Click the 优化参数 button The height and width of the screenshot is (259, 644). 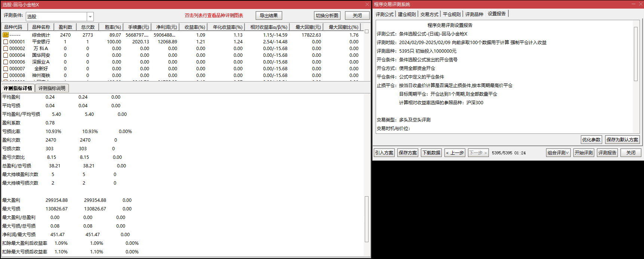click(x=591, y=139)
